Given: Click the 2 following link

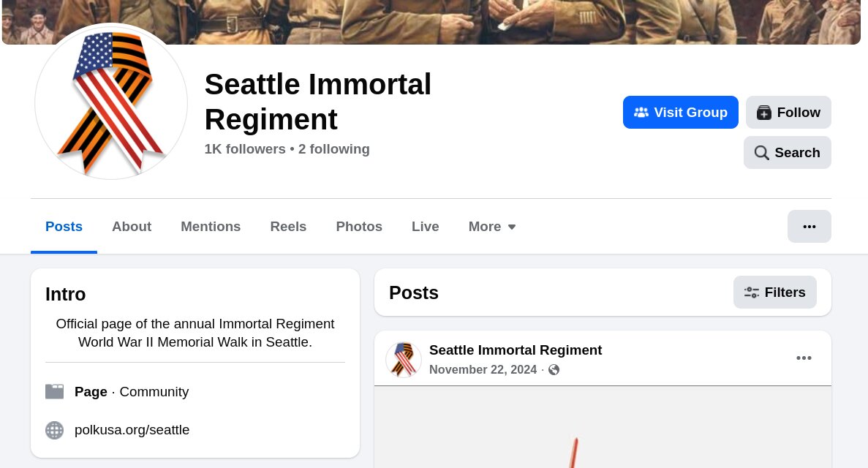Looking at the screenshot, I should (x=333, y=149).
